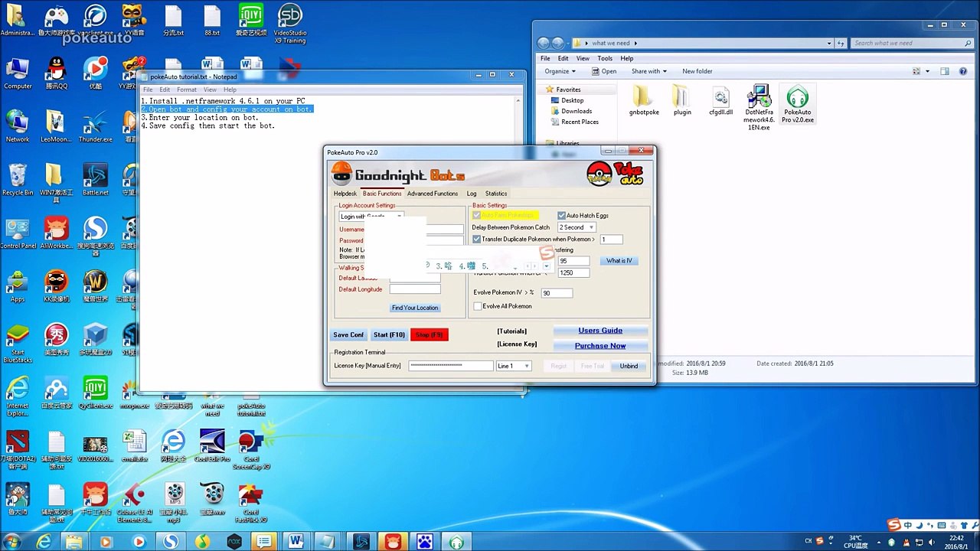Click the License Key manual entry field
Image resolution: width=980 pixels, height=551 pixels.
point(451,366)
